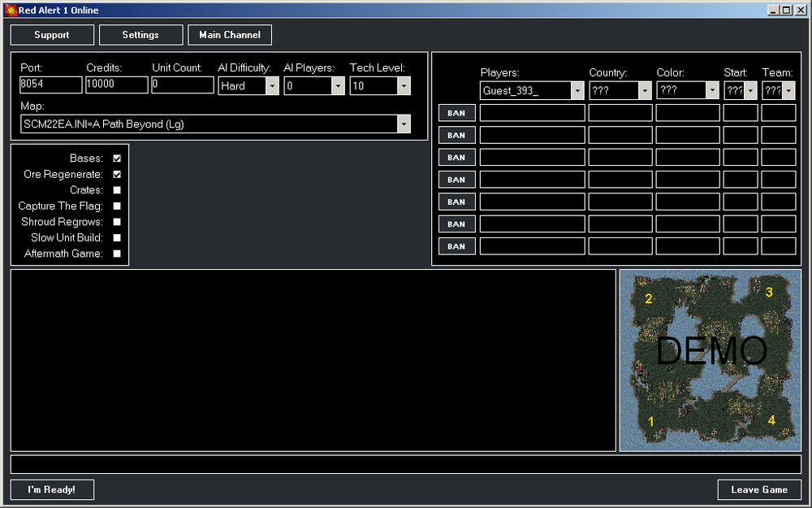This screenshot has width=812, height=508.
Task: Open the Start position dropdown
Action: [750, 91]
